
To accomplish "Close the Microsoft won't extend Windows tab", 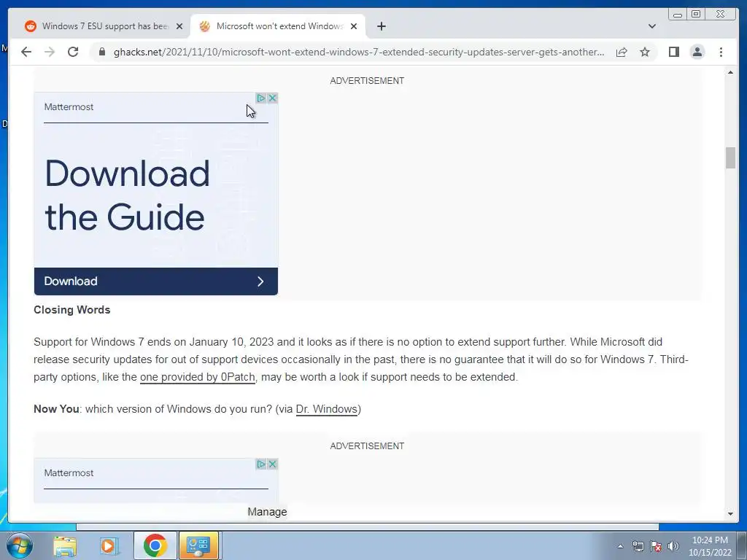I will coord(354,27).
